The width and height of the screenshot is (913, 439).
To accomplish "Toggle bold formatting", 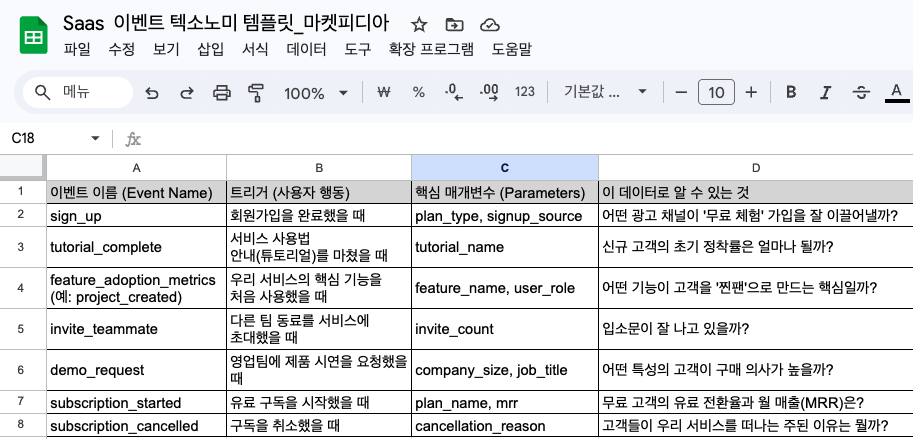I will pyautogui.click(x=791, y=92).
